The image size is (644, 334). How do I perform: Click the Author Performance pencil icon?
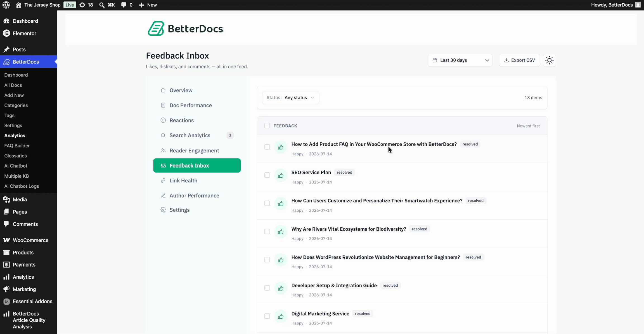pos(163,195)
